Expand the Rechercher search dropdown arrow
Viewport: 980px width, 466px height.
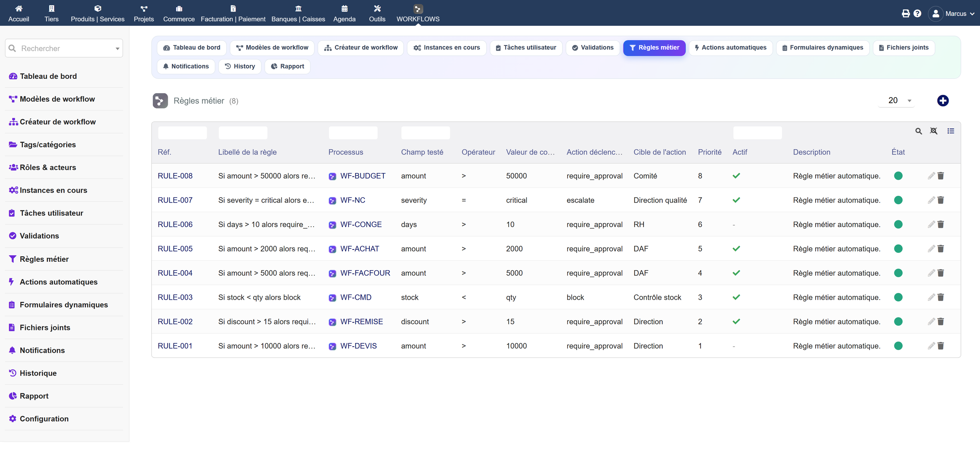point(117,49)
